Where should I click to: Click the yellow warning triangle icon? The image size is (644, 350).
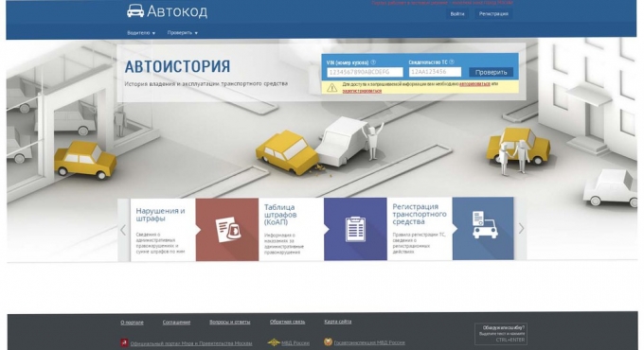point(331,87)
